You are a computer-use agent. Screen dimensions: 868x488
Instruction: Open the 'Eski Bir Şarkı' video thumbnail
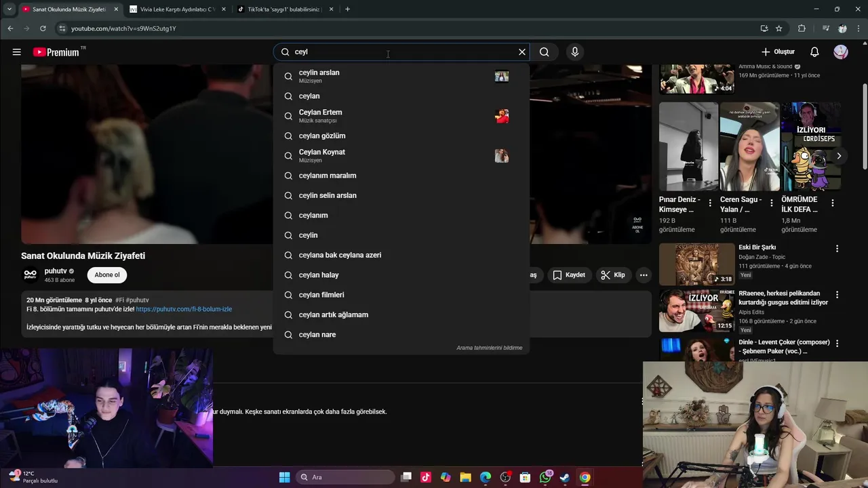[696, 264]
